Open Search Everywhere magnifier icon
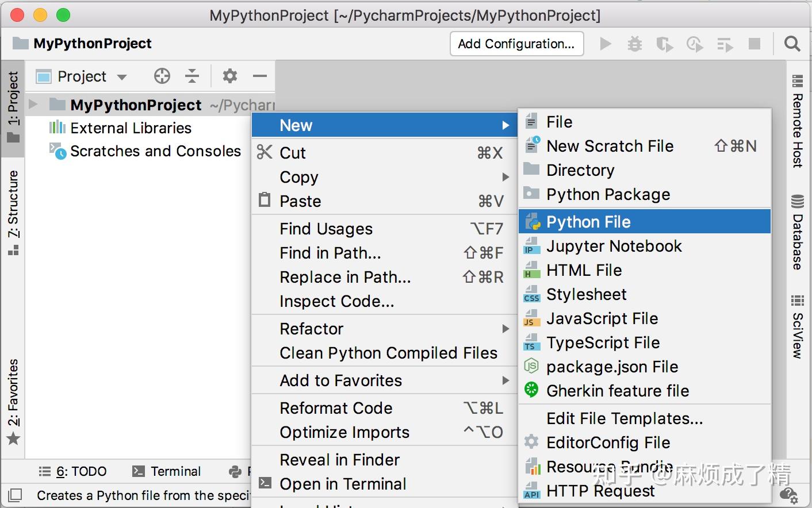 coord(792,44)
